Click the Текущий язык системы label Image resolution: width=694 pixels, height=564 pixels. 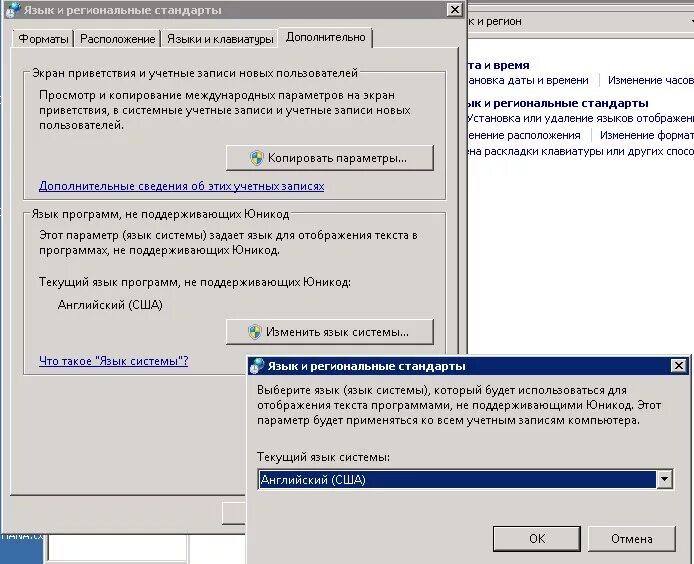pos(323,456)
